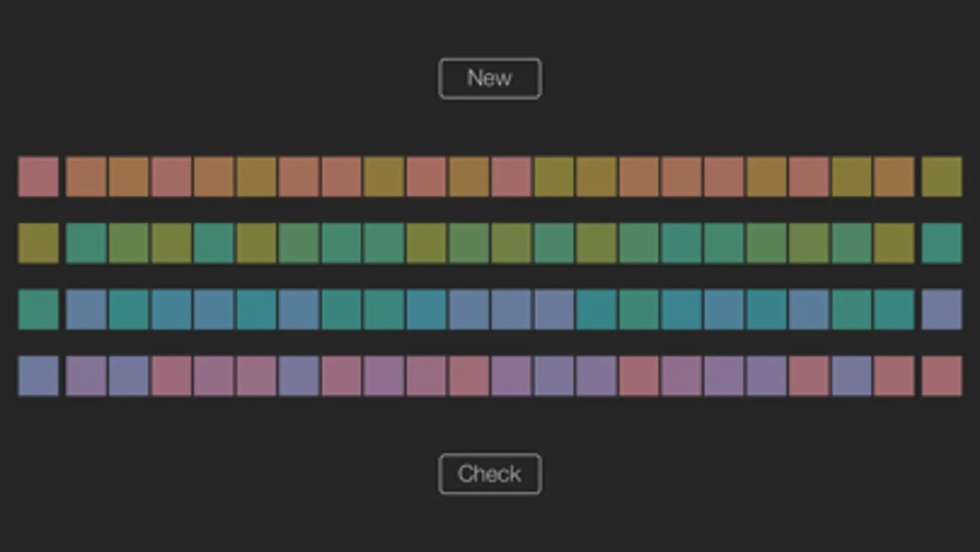980x552 pixels.
Task: Pick the second-to-last swatch in top row
Action: point(894,177)
